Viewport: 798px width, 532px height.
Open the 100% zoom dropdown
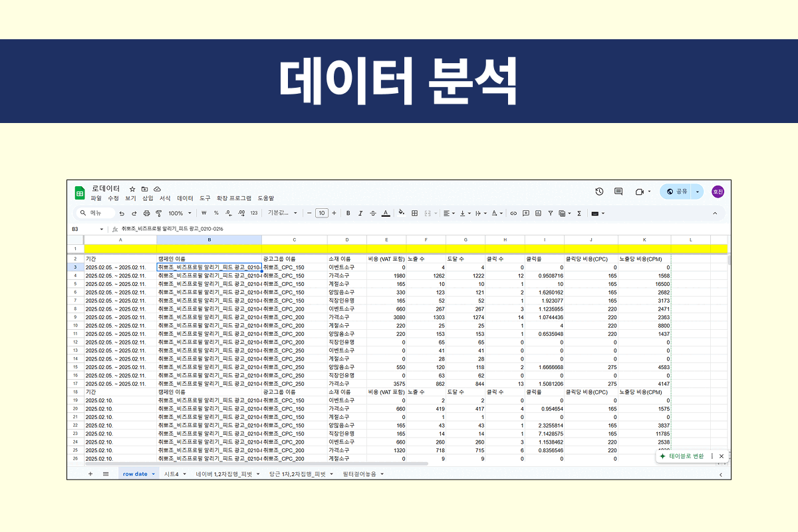click(x=180, y=213)
